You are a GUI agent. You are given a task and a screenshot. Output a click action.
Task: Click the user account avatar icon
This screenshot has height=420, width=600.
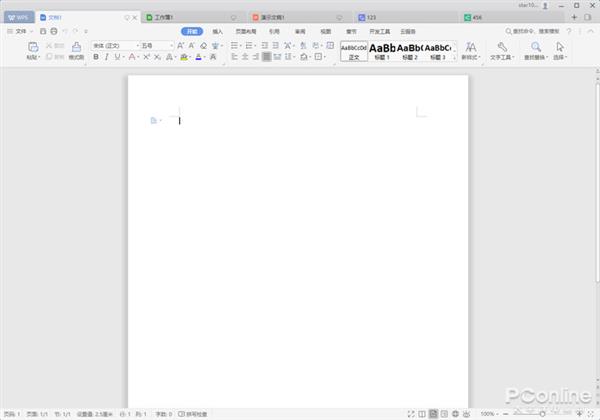(x=545, y=6)
